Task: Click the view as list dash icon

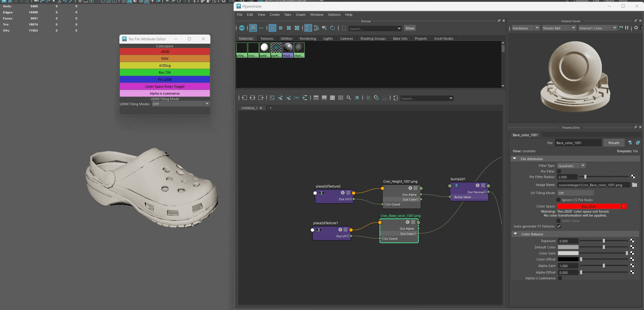Action: 261,28
